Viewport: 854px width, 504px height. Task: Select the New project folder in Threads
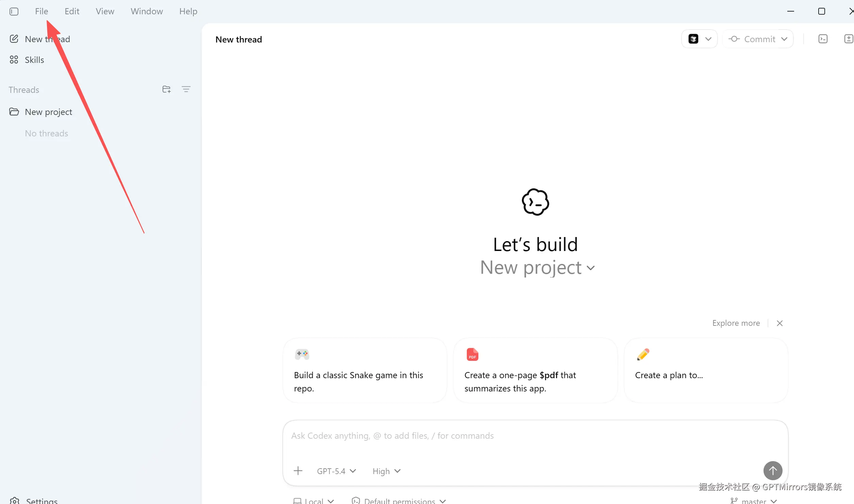click(x=48, y=112)
